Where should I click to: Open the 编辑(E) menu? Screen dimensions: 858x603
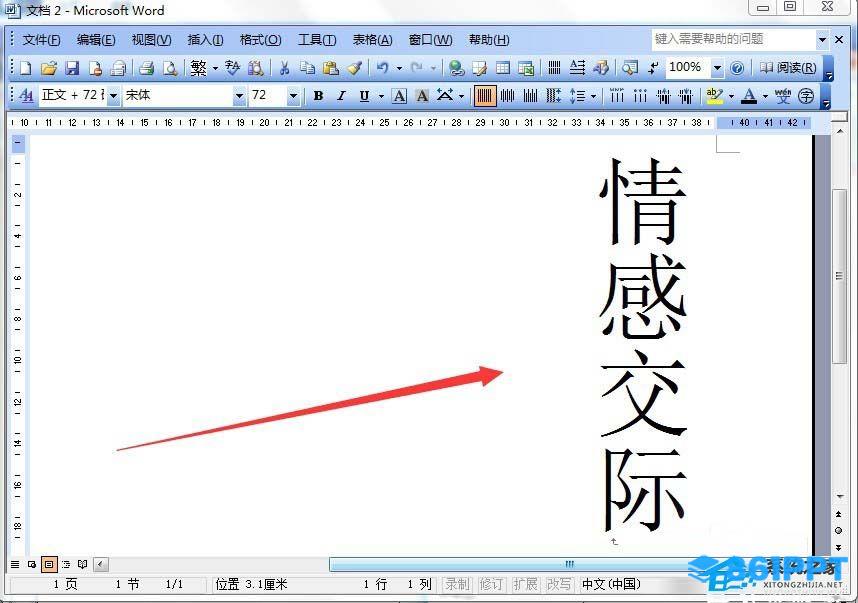pyautogui.click(x=96, y=40)
